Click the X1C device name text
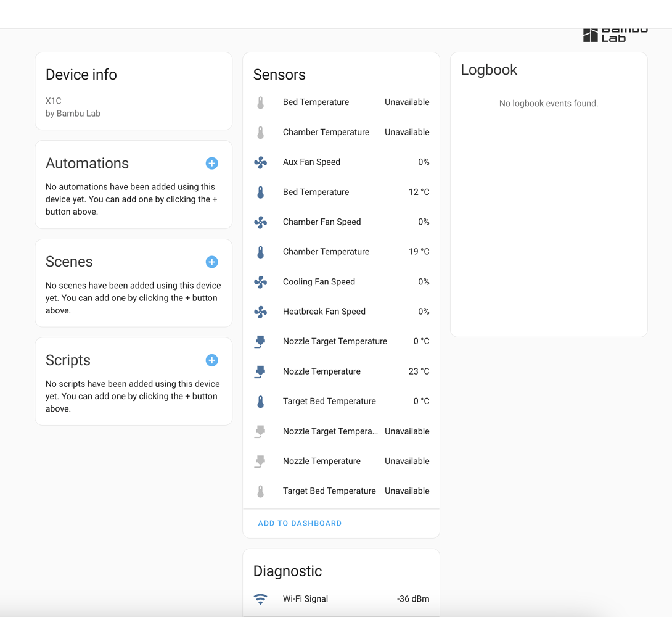 tap(54, 101)
